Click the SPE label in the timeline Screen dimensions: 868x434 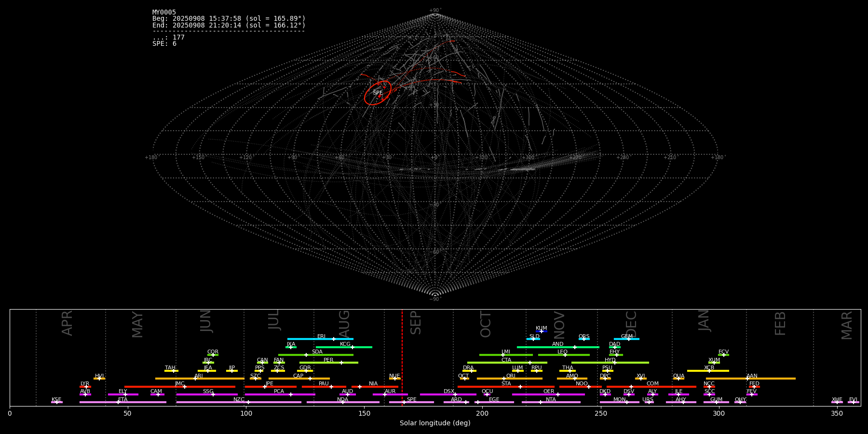[411, 400]
